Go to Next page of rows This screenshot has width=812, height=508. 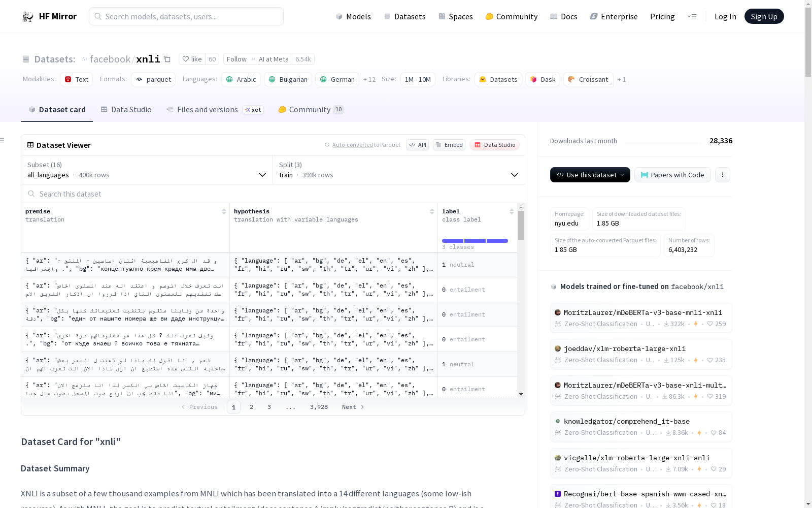(353, 407)
